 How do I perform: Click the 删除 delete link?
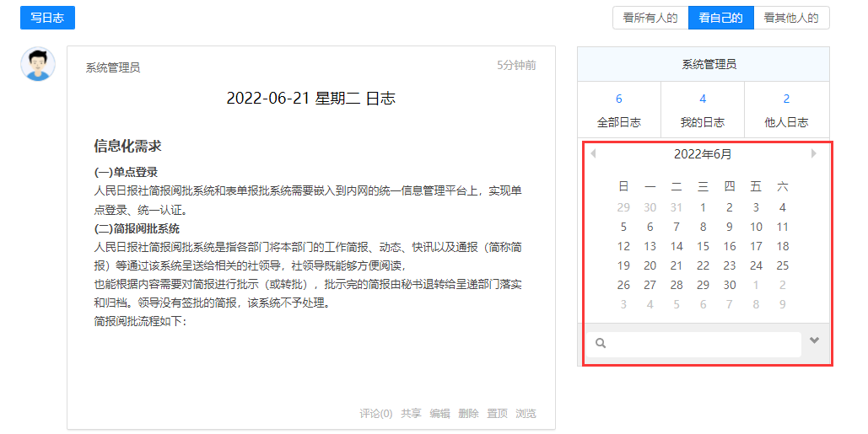(468, 413)
